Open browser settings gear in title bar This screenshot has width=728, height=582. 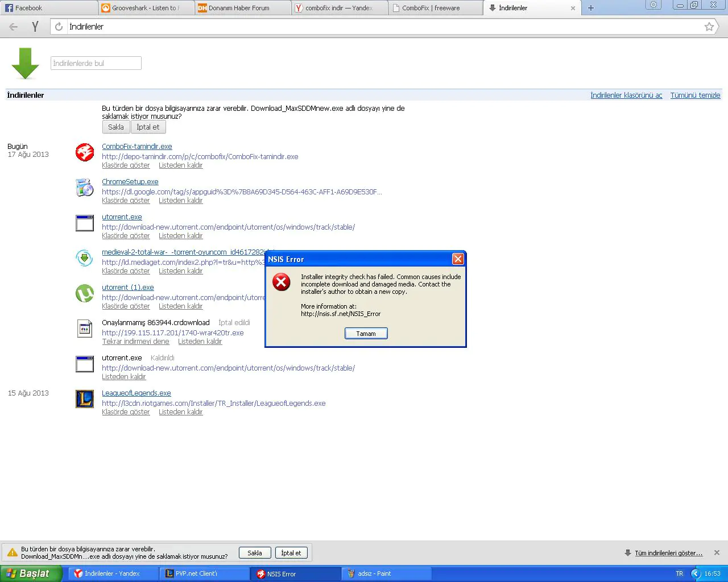[653, 5]
